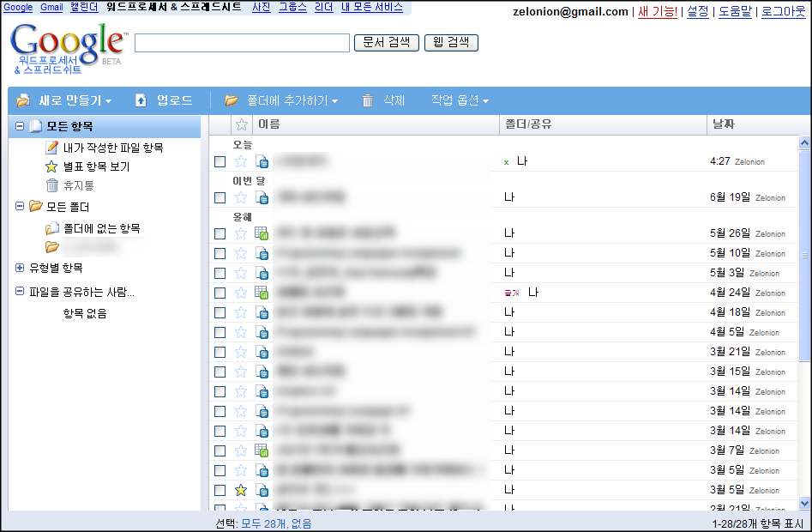Viewport: 812px width, 532px height.
Task: Open spreadsheet icon in 4월 24일 row
Action: [x=262, y=292]
